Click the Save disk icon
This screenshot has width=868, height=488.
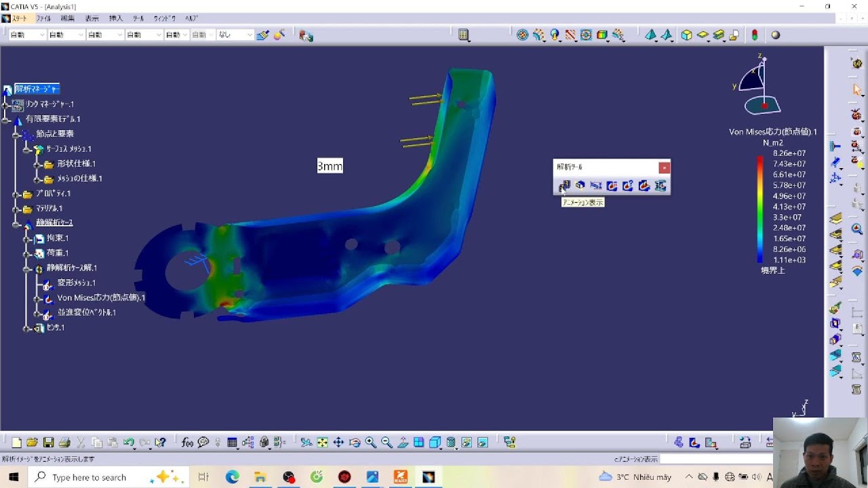click(x=48, y=443)
